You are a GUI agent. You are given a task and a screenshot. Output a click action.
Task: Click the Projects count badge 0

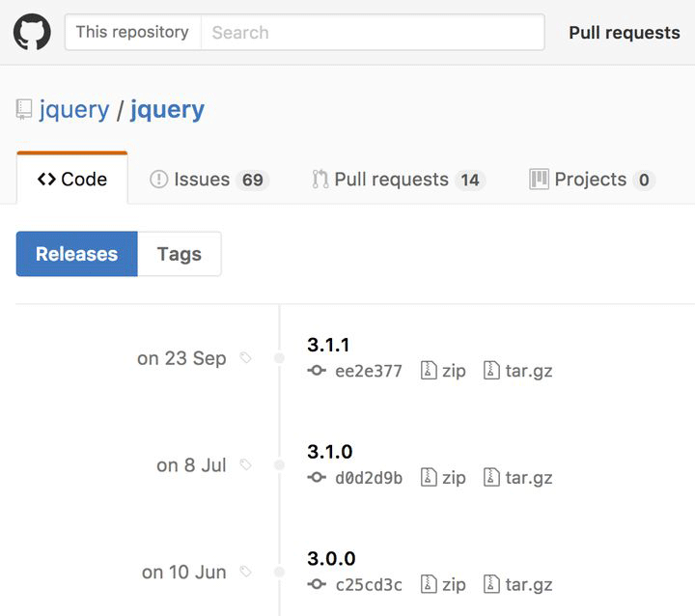[644, 180]
